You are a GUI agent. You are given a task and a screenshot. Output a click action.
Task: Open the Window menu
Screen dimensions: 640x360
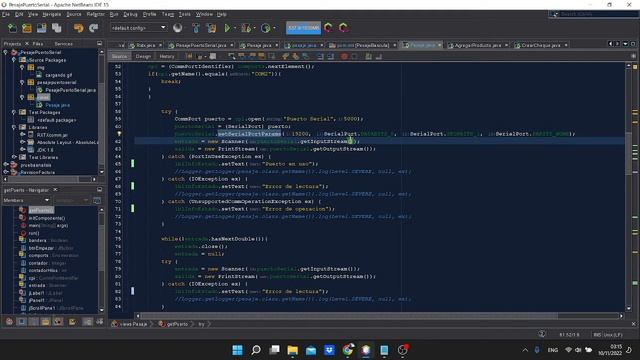pos(204,14)
